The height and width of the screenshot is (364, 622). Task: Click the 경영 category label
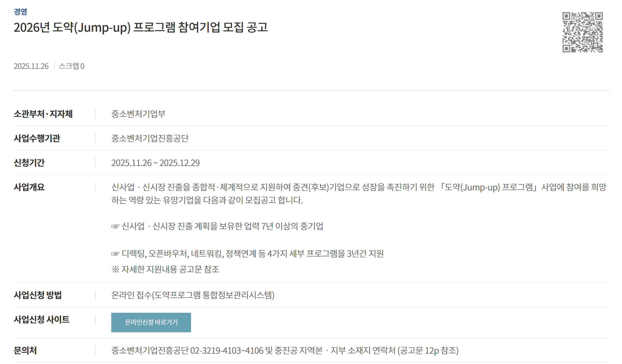[20, 12]
